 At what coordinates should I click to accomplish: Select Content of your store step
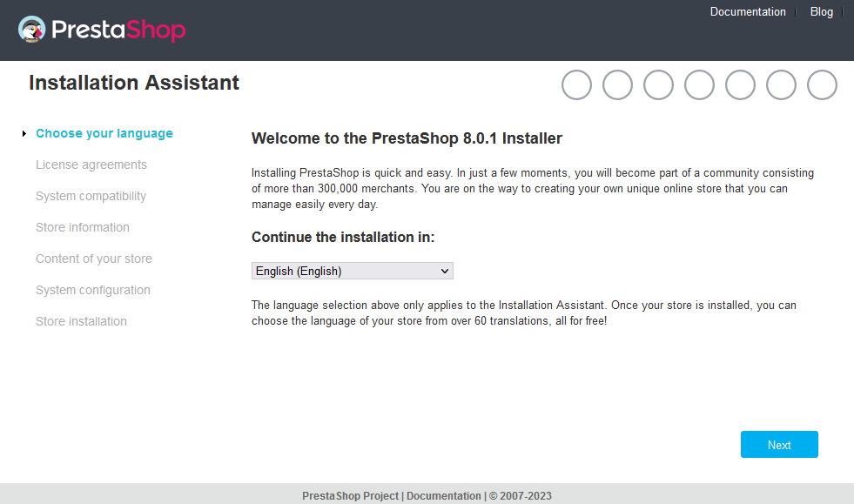coord(93,259)
